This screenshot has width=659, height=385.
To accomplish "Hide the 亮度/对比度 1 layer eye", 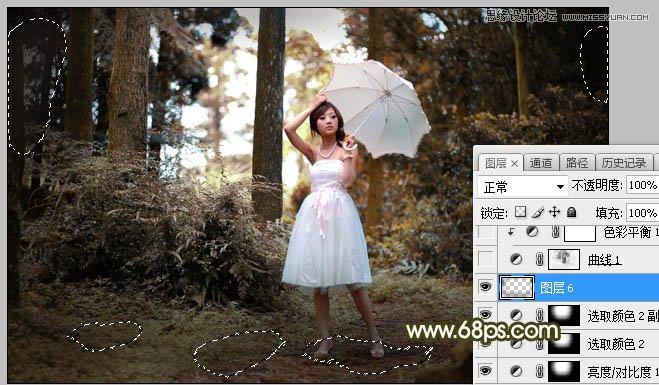I will [x=485, y=371].
